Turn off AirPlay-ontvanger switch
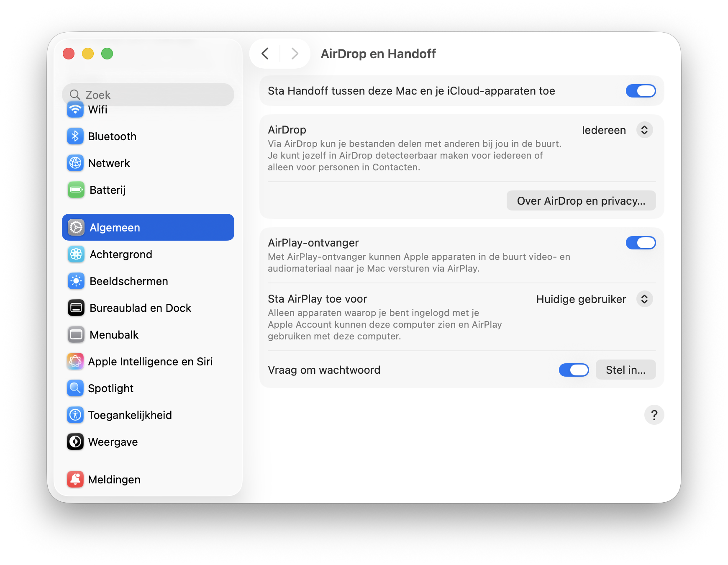The width and height of the screenshot is (728, 565). (x=640, y=243)
